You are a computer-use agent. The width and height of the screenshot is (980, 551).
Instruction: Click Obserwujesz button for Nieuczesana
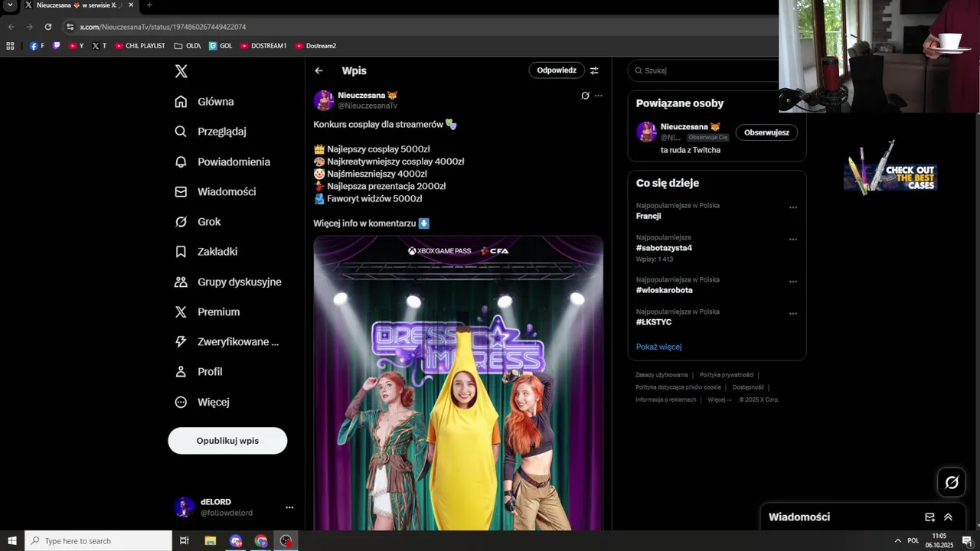[766, 132]
